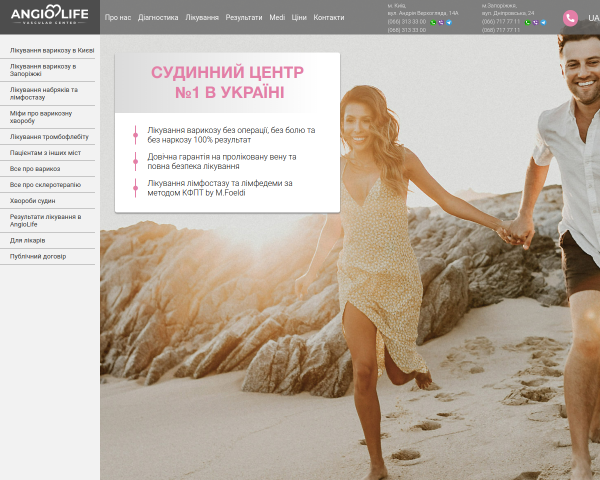Image resolution: width=600 pixels, height=480 pixels.
Task: Click heading "СУДИННИЙ ЦЕНТР №1 В УКРАЇНІ"
Action: pyautogui.click(x=228, y=82)
